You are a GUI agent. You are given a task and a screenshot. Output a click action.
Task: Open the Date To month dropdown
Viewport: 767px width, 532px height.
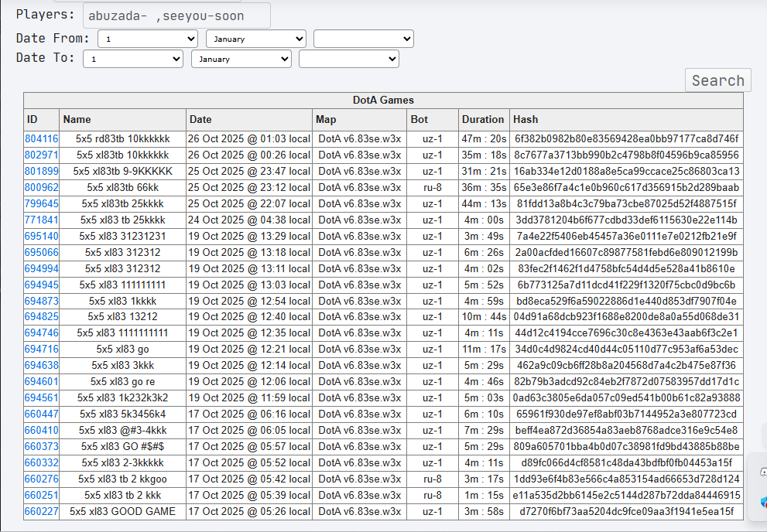[x=241, y=59]
